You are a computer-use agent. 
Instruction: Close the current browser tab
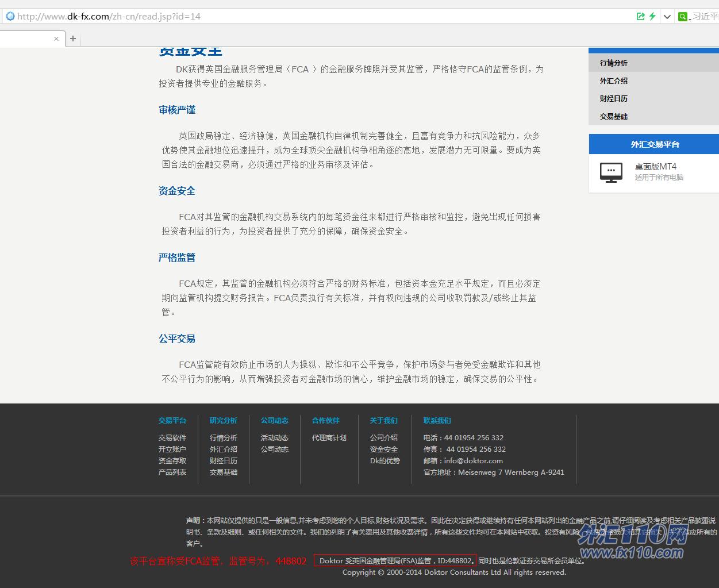(56, 39)
